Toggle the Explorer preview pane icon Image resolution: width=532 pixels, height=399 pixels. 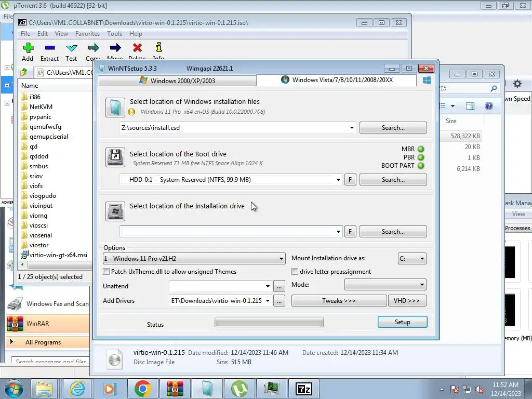click(x=470, y=106)
